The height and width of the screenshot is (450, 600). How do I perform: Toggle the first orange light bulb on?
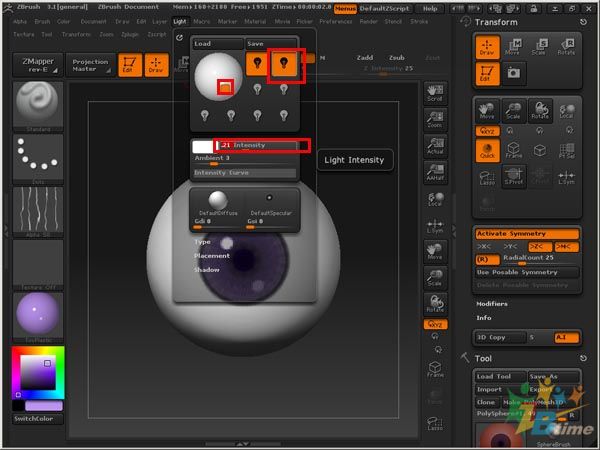(x=257, y=63)
